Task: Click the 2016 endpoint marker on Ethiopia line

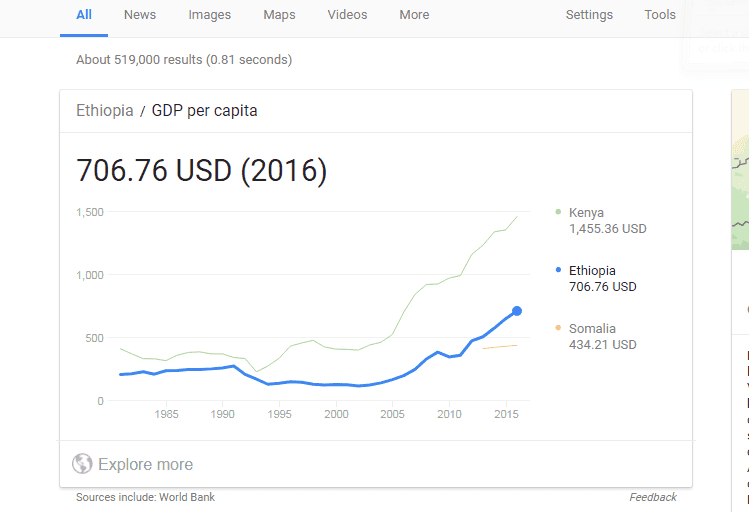Action: [x=517, y=311]
